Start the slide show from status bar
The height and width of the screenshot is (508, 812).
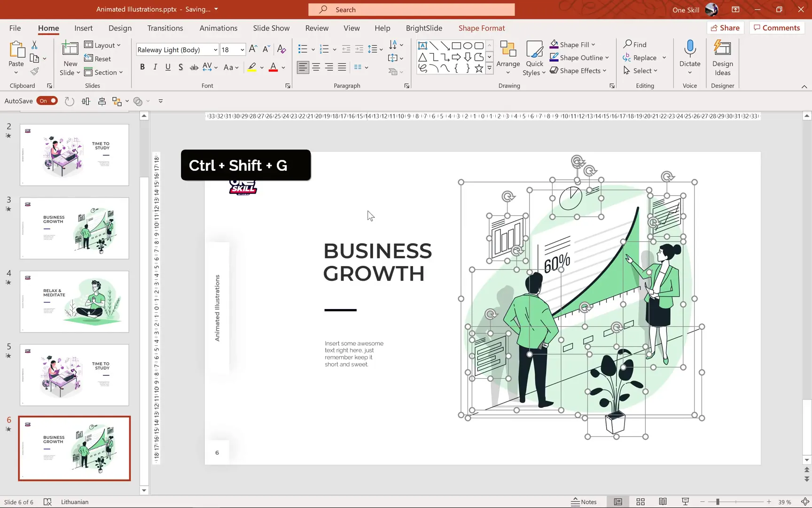click(x=685, y=501)
